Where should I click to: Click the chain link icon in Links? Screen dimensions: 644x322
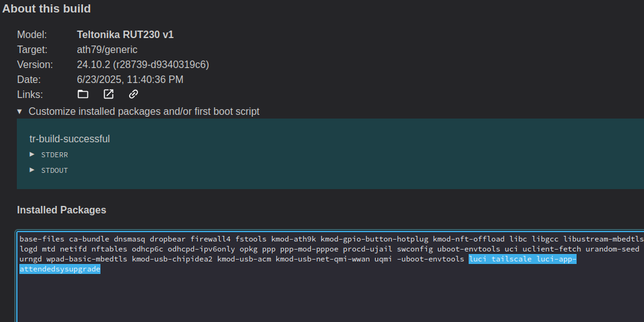134,94
